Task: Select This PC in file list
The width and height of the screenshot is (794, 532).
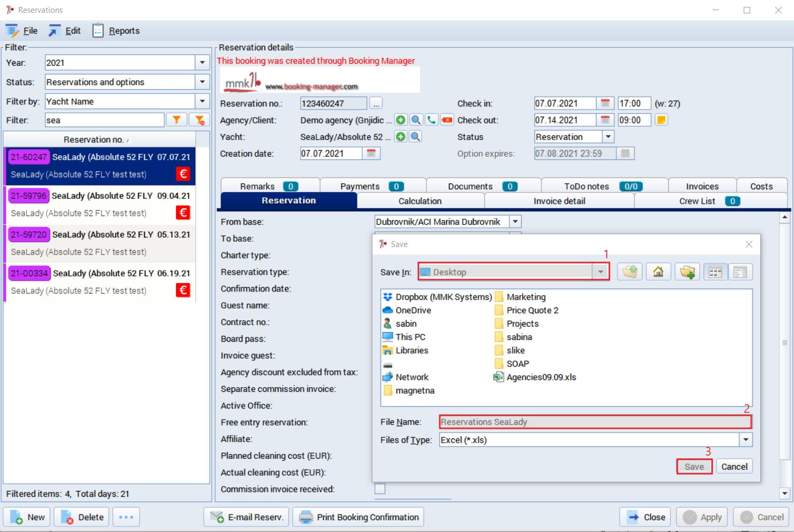Action: pyautogui.click(x=404, y=337)
